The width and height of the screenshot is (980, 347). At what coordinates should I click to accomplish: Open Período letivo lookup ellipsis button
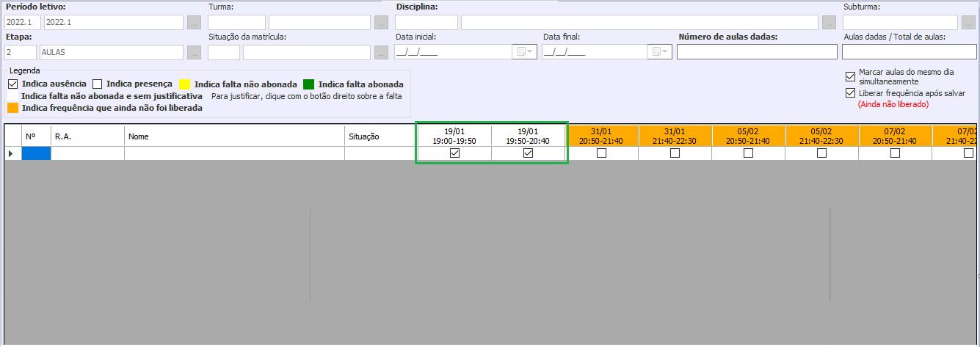point(194,22)
